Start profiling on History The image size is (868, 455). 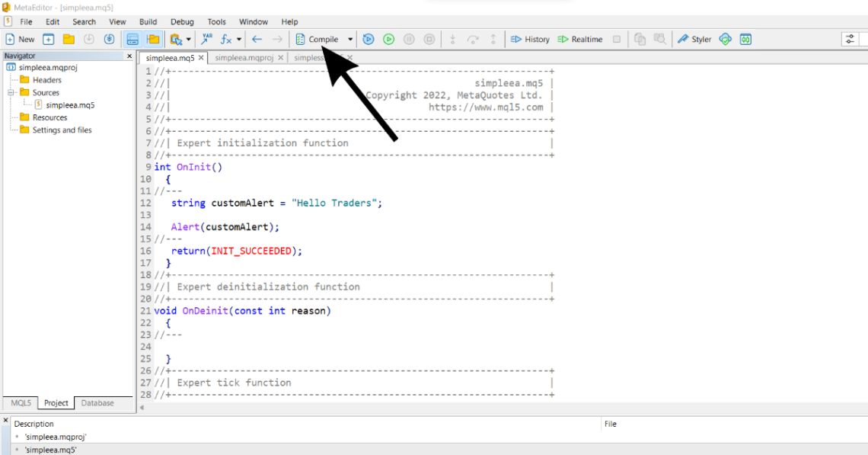[x=529, y=39]
